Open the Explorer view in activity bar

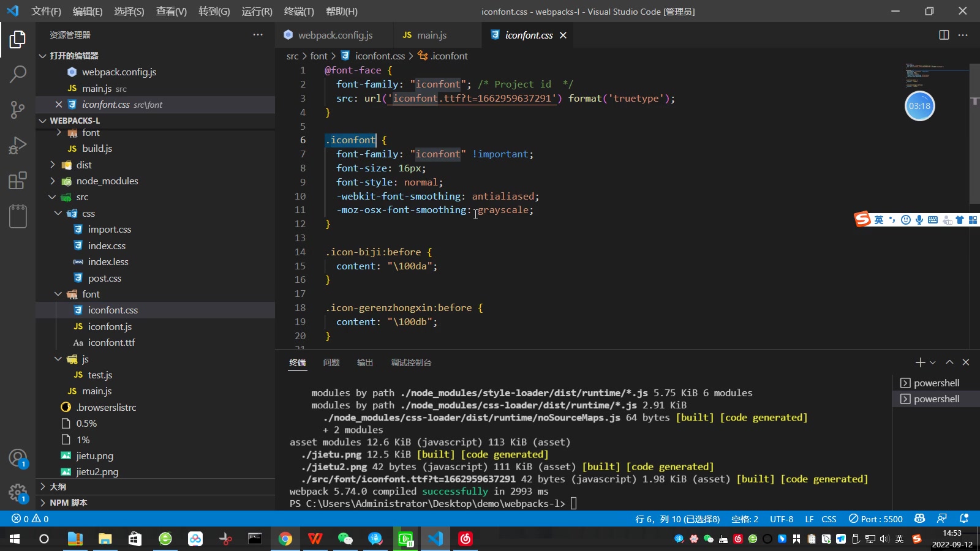[x=18, y=40]
